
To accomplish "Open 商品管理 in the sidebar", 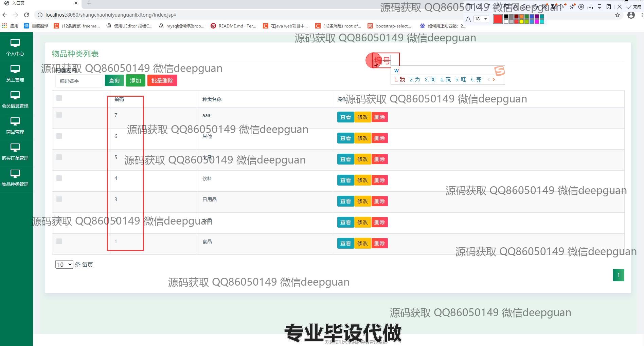I will [x=15, y=126].
